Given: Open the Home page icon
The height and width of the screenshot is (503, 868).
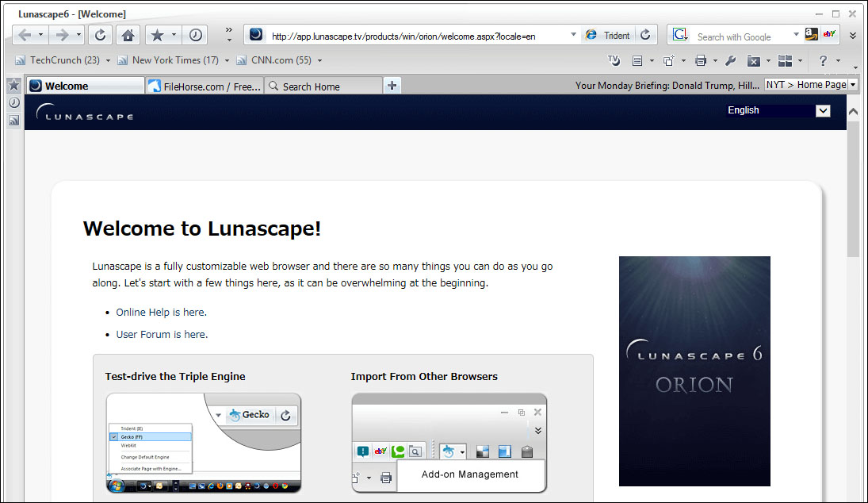Looking at the screenshot, I should (x=128, y=36).
